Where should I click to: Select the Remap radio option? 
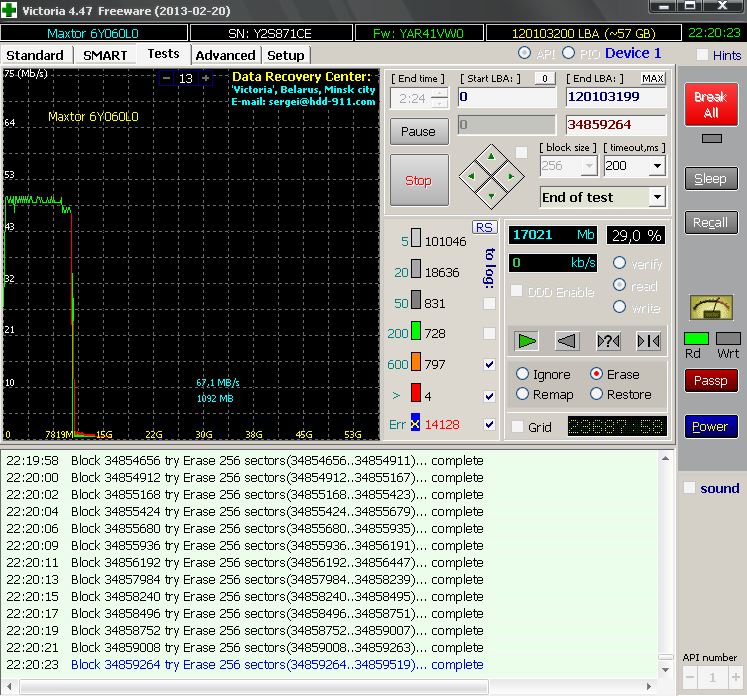[522, 394]
